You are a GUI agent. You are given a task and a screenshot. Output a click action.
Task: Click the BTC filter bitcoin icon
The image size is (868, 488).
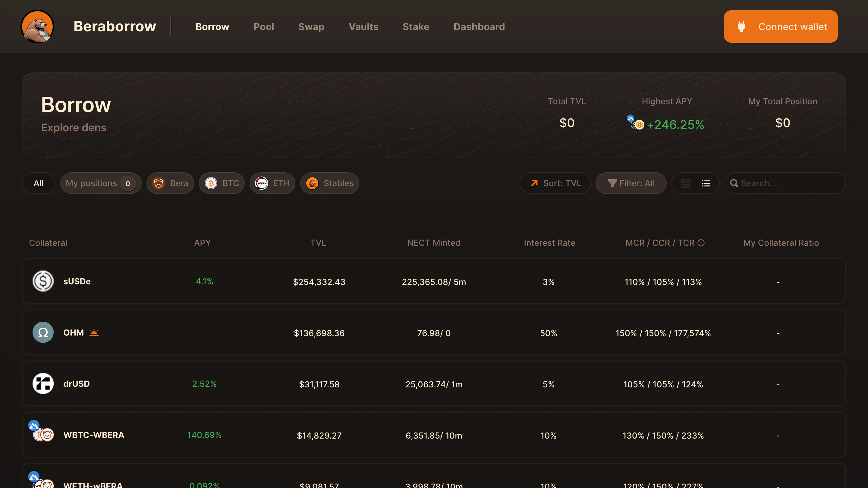click(x=211, y=183)
